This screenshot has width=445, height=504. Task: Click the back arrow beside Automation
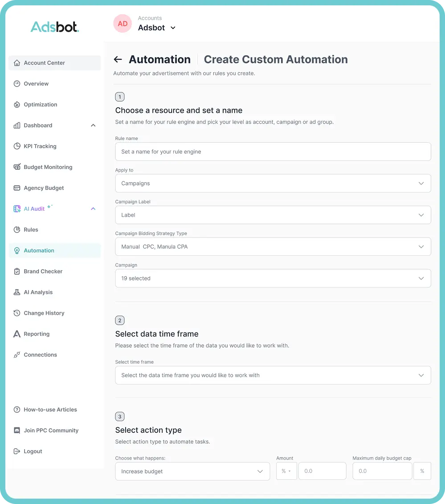point(118,60)
